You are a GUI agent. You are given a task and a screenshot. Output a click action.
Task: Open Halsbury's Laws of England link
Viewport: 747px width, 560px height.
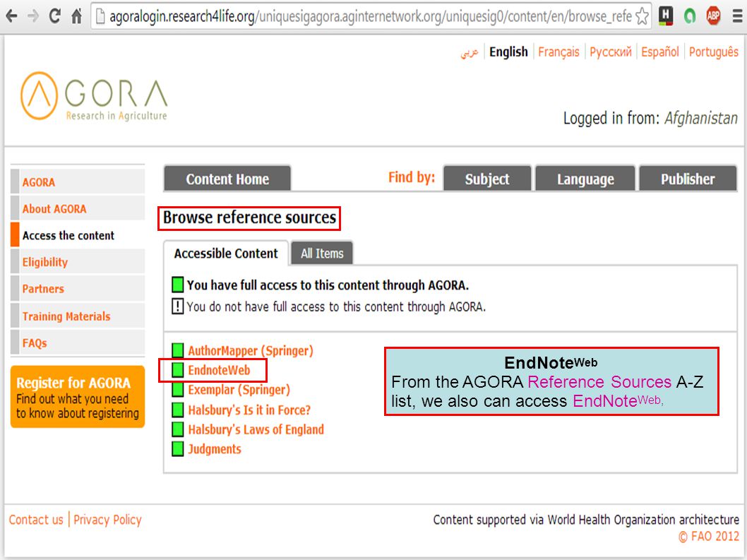(256, 429)
